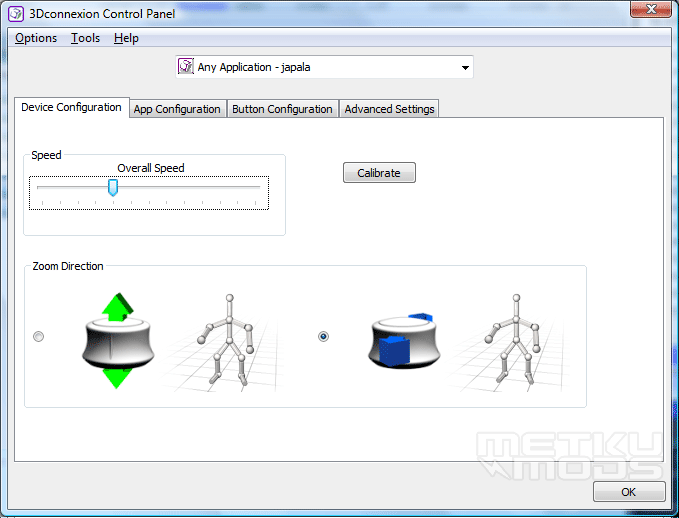Click the green arrows device illustration
679x518 pixels.
tap(118, 341)
